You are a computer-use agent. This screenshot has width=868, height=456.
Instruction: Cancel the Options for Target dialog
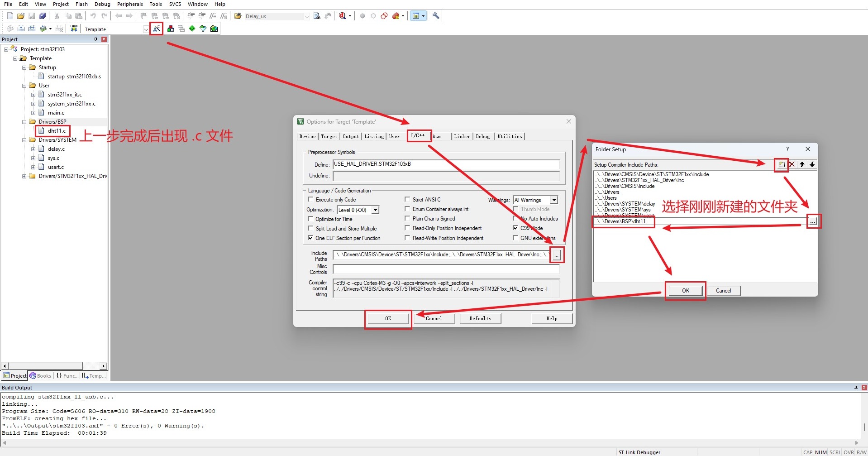[434, 318]
